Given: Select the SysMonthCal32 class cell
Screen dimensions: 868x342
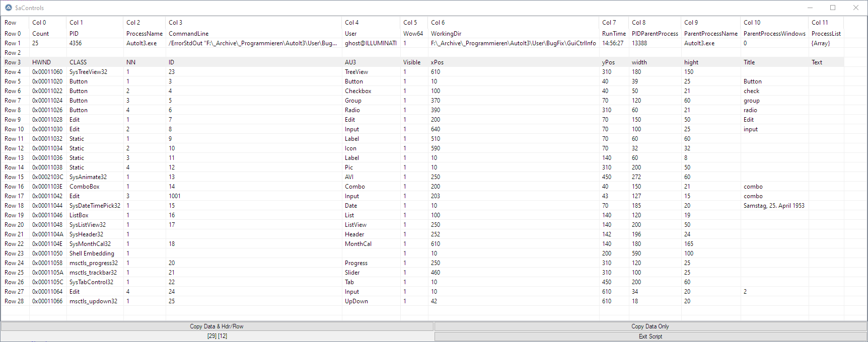Looking at the screenshot, I should coord(90,244).
